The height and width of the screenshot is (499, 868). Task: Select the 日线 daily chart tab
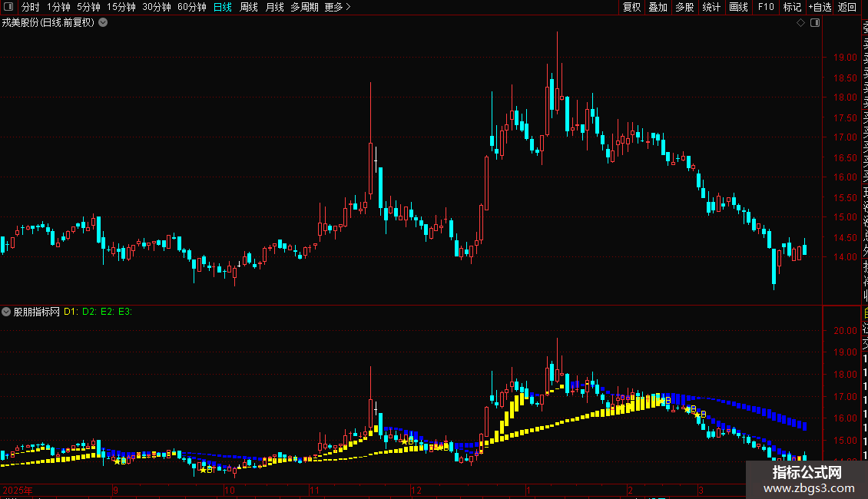pos(223,7)
